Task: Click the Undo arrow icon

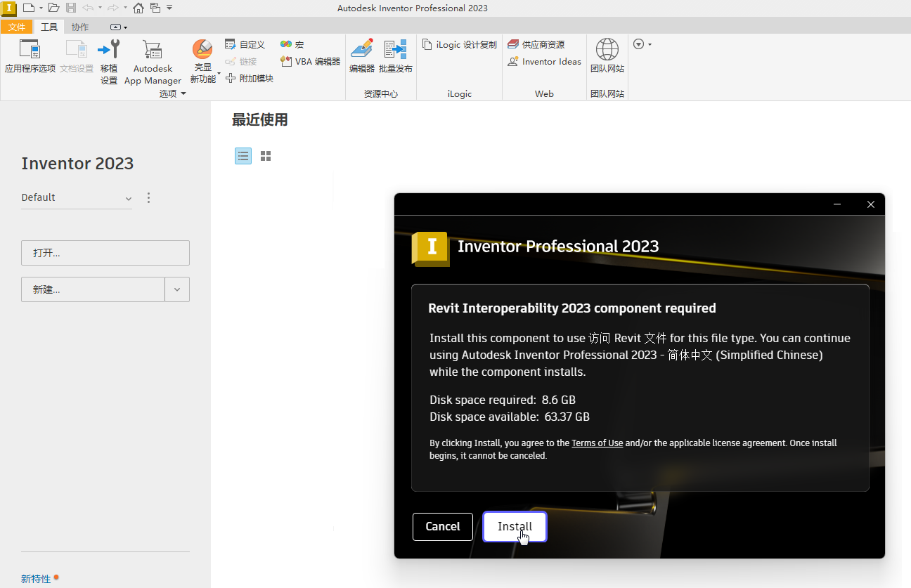Action: pos(88,8)
